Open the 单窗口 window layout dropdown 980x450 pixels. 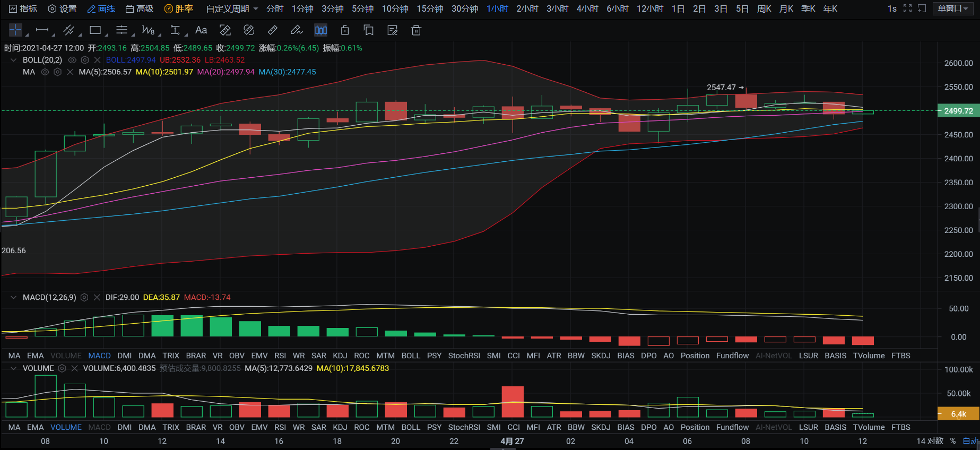(x=953, y=8)
